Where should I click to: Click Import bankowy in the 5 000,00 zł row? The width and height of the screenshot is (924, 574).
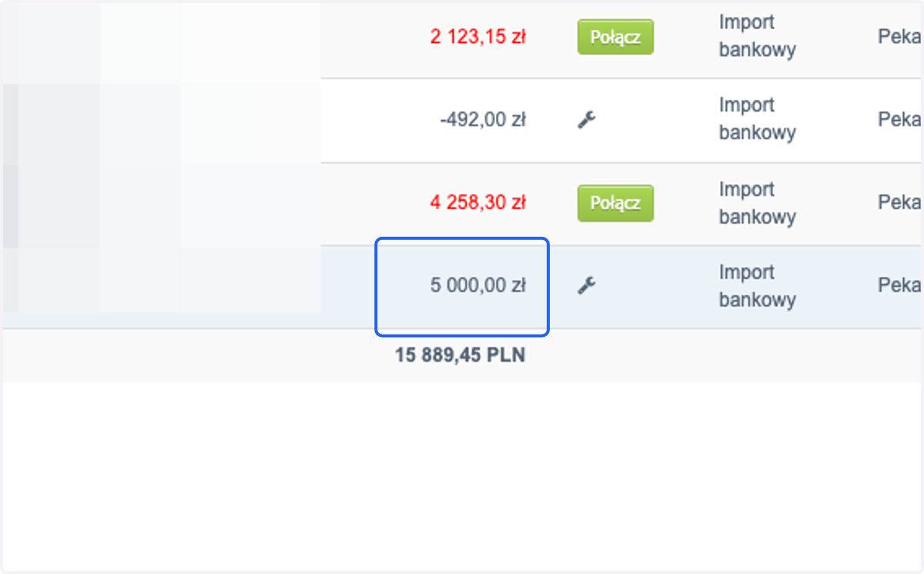[758, 286]
